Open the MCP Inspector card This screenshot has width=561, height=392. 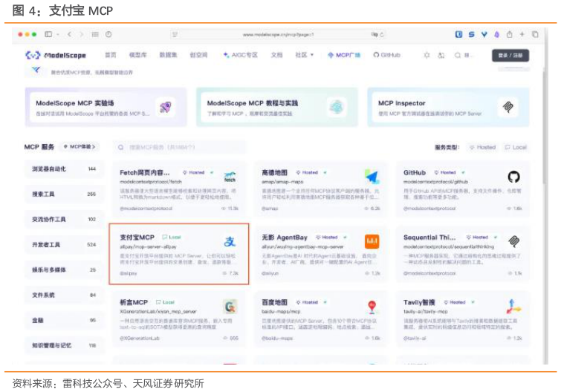tap(448, 107)
